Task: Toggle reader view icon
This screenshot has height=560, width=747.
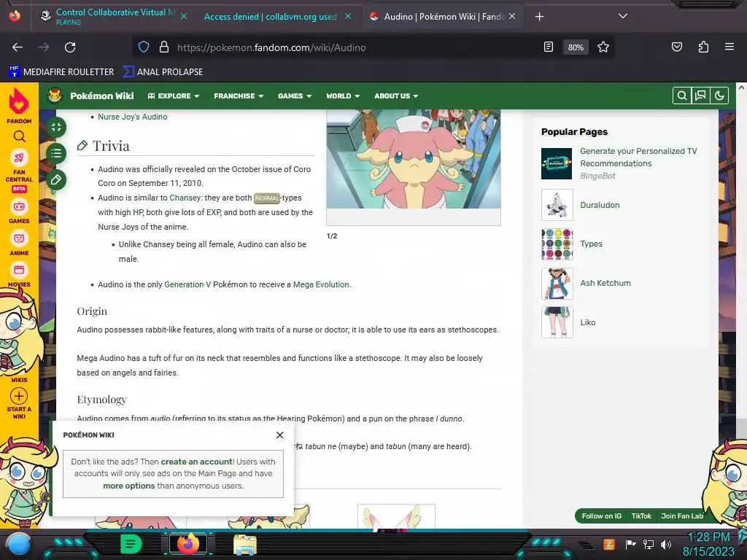Action: [x=549, y=47]
